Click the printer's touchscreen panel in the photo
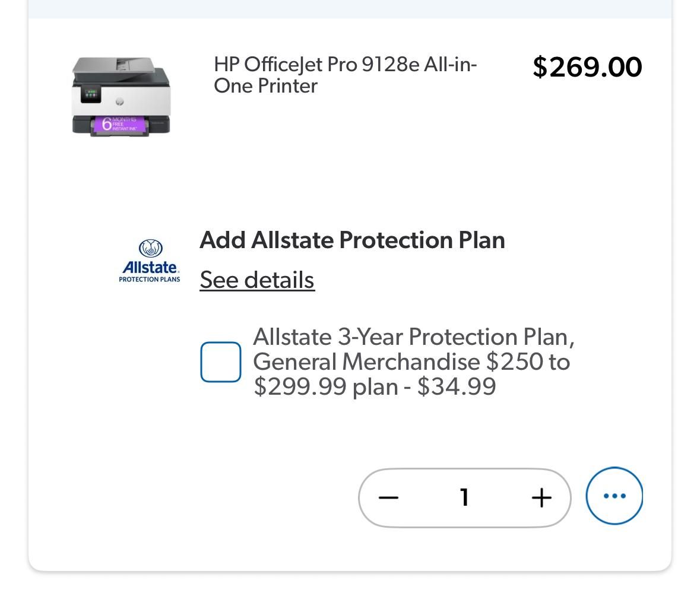The image size is (700, 590). [90, 94]
